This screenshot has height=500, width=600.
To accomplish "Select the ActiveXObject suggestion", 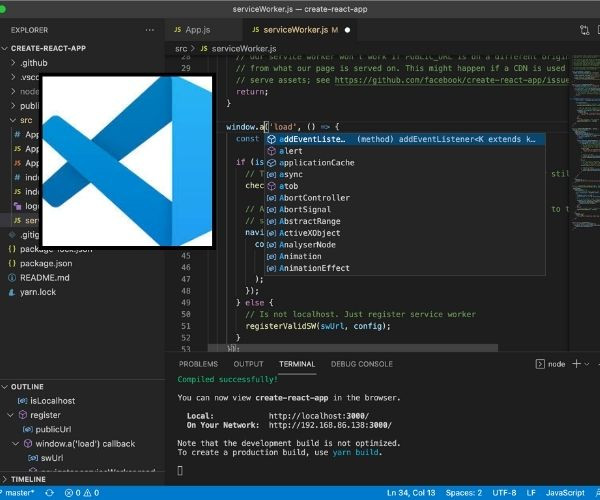I will (405, 233).
